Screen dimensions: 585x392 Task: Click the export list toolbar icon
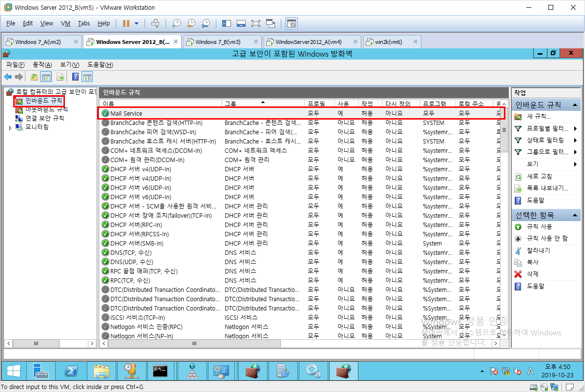[x=61, y=77]
